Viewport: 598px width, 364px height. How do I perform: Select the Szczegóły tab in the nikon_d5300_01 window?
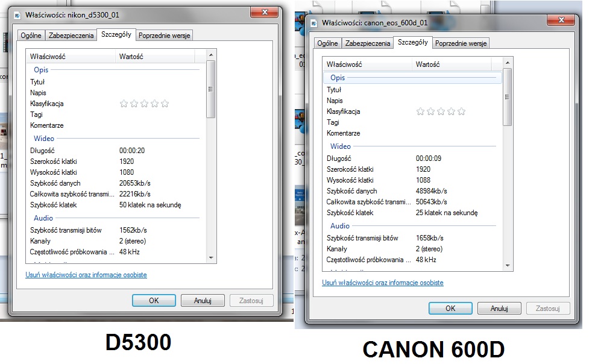click(116, 35)
